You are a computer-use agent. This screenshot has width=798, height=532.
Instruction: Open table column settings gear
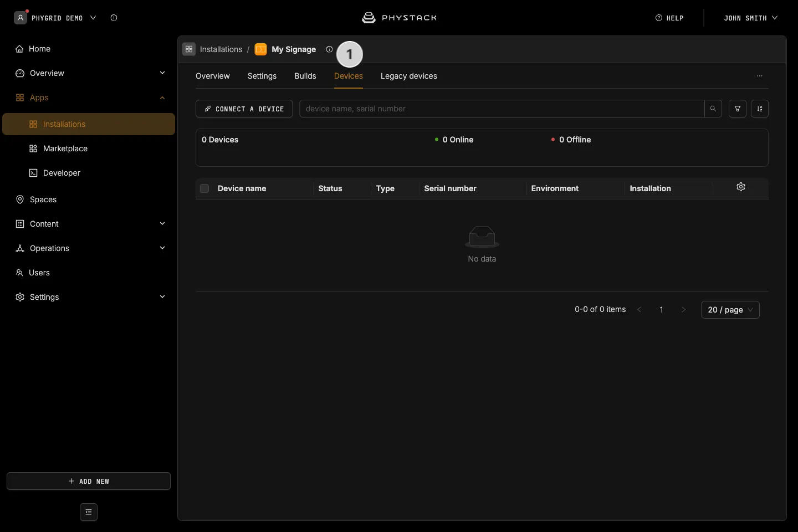click(x=741, y=187)
